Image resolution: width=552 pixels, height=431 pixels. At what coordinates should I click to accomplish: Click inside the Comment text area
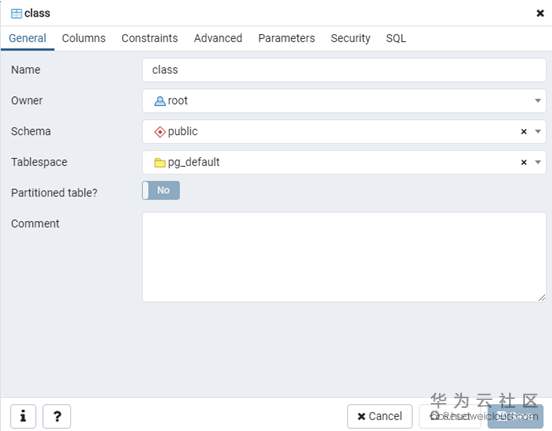344,257
